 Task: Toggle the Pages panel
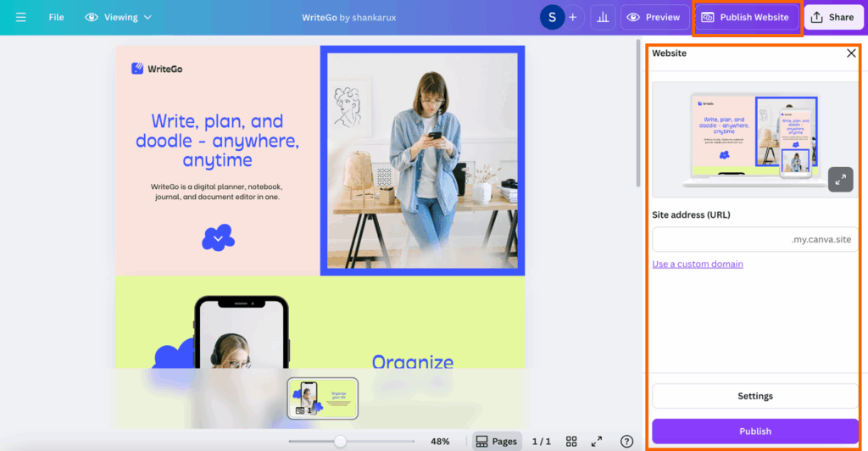(x=497, y=442)
